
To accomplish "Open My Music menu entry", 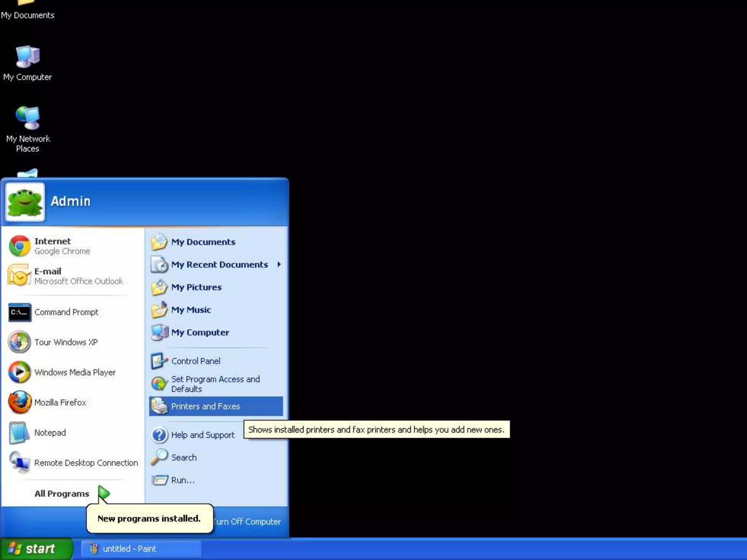I will point(191,310).
